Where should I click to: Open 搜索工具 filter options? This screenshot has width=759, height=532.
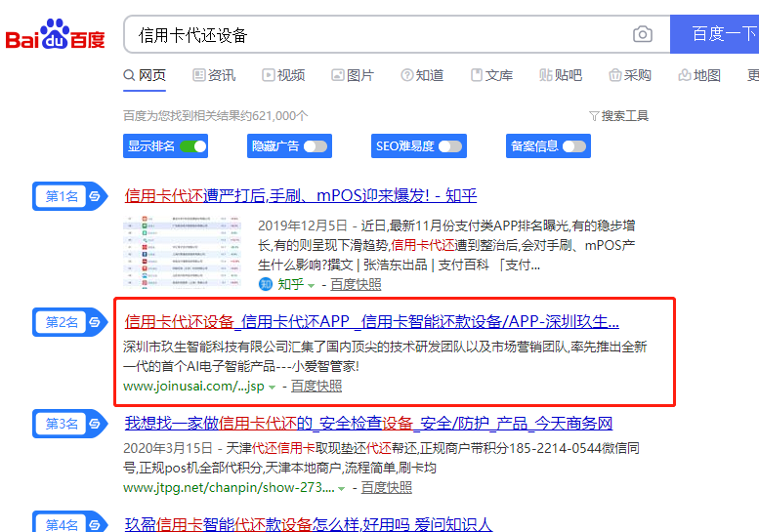[x=619, y=116]
